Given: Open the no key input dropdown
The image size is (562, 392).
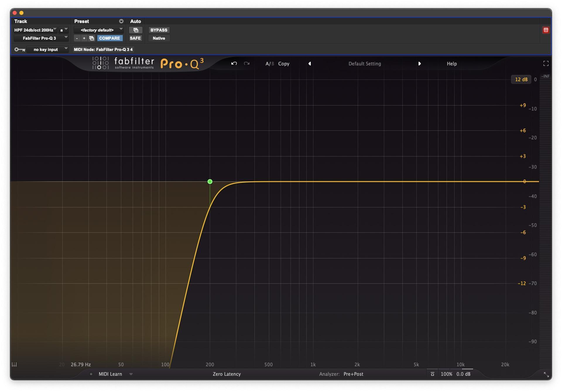Looking at the screenshot, I should click(48, 49).
